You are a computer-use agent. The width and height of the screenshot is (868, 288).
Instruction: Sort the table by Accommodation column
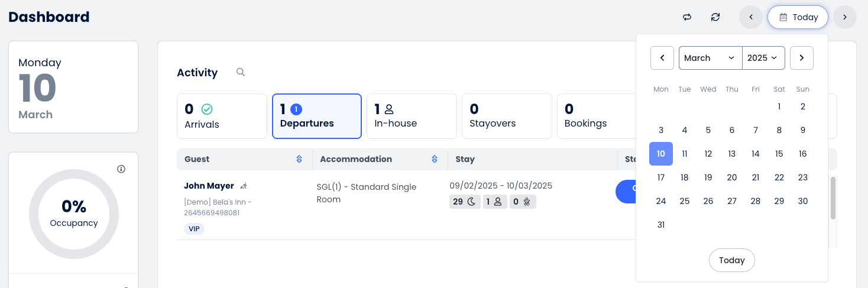(x=435, y=159)
